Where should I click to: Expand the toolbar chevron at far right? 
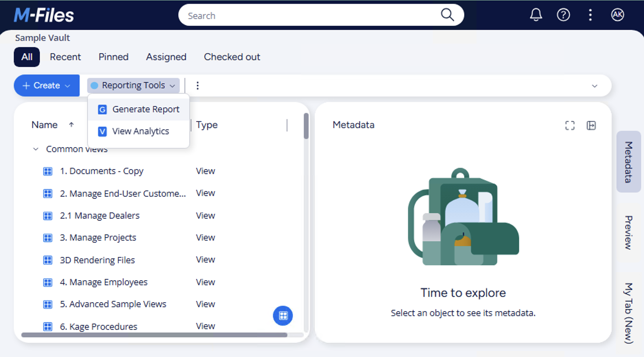pos(594,86)
